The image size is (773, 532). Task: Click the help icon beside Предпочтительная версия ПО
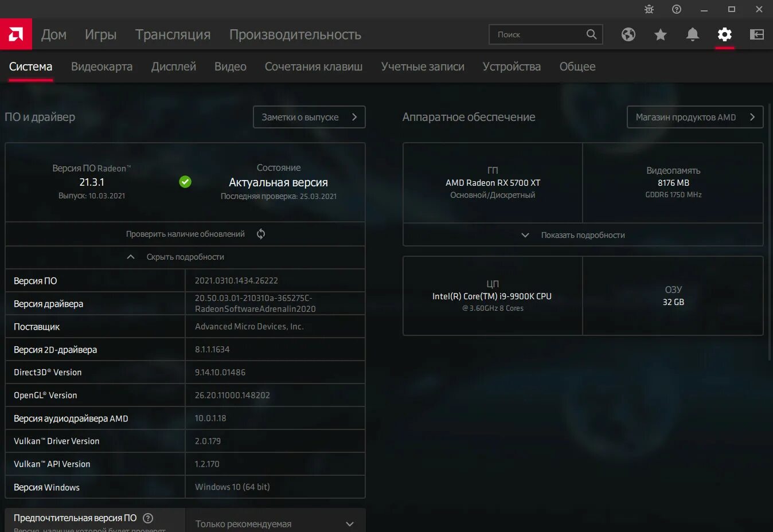[x=148, y=518]
